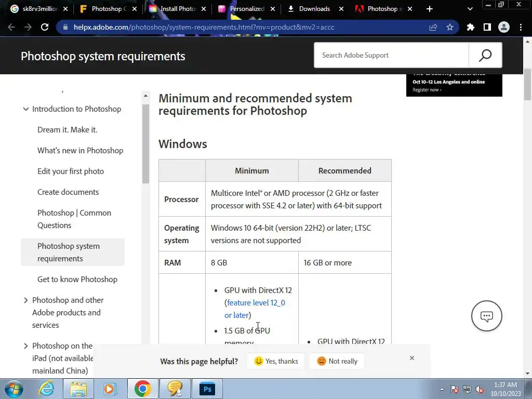Launch Internet Explorer from taskbar

click(46, 389)
